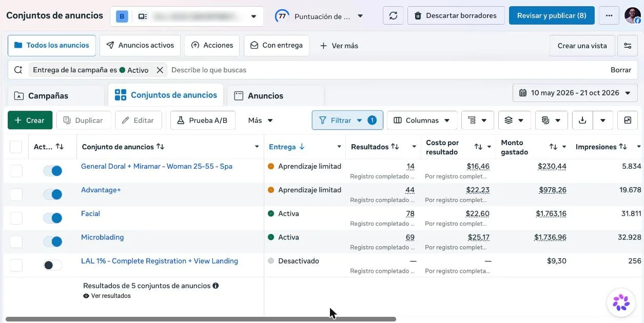Toggle off the Facial ad set
Viewport: 644px width, 323px height.
(52, 218)
